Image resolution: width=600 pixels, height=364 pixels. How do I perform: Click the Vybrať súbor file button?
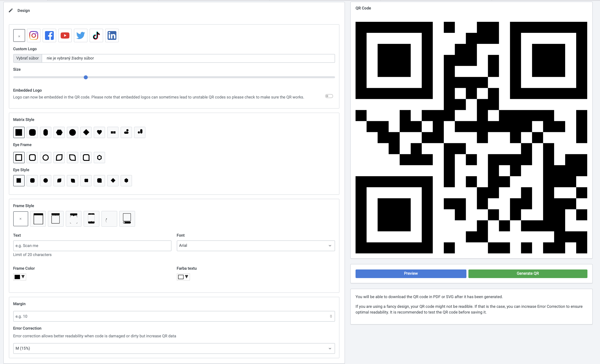coord(28,58)
